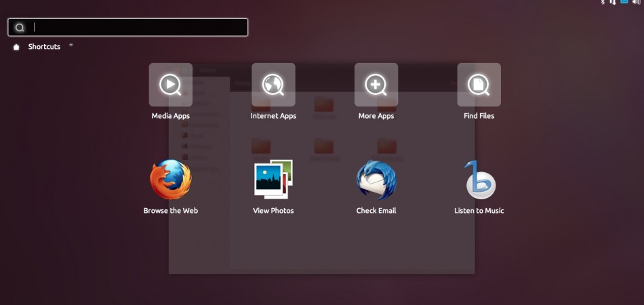Open the Media Apps shortcut icon
The image size is (644, 305).
pyautogui.click(x=170, y=85)
